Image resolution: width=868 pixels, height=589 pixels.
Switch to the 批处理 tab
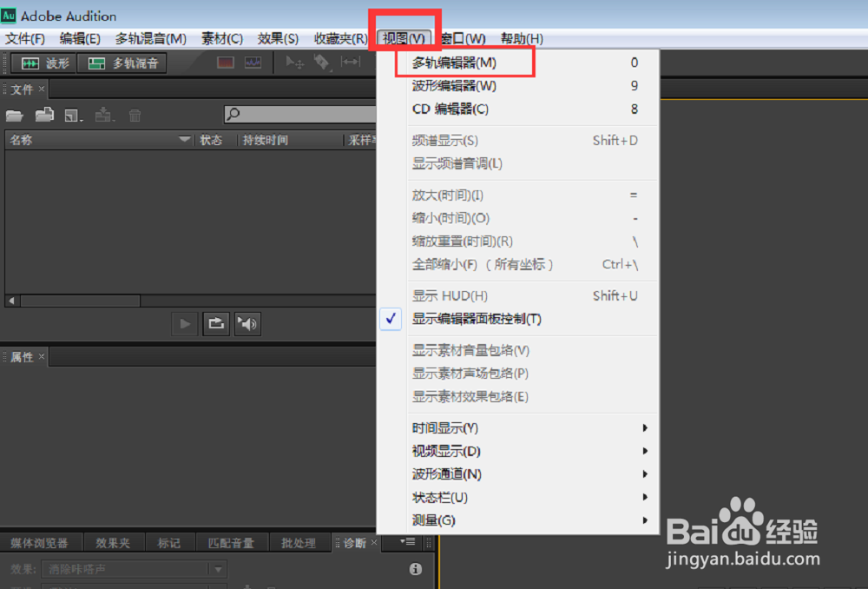[x=299, y=543]
